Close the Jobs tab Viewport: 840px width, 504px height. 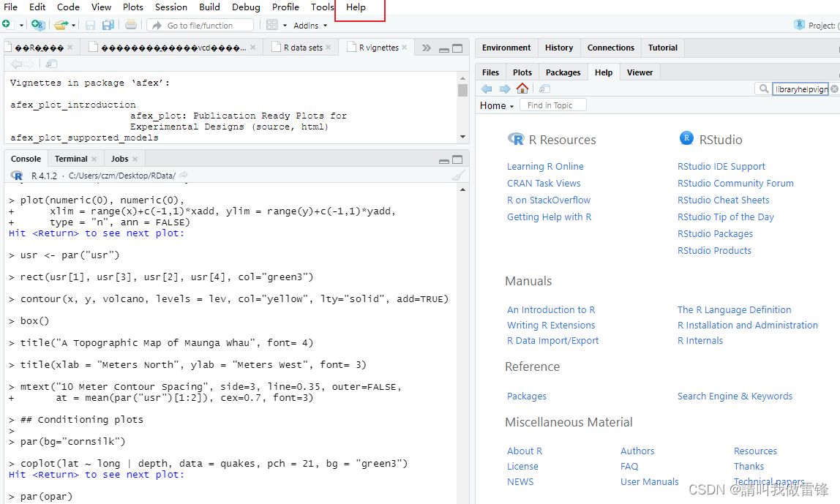point(135,159)
